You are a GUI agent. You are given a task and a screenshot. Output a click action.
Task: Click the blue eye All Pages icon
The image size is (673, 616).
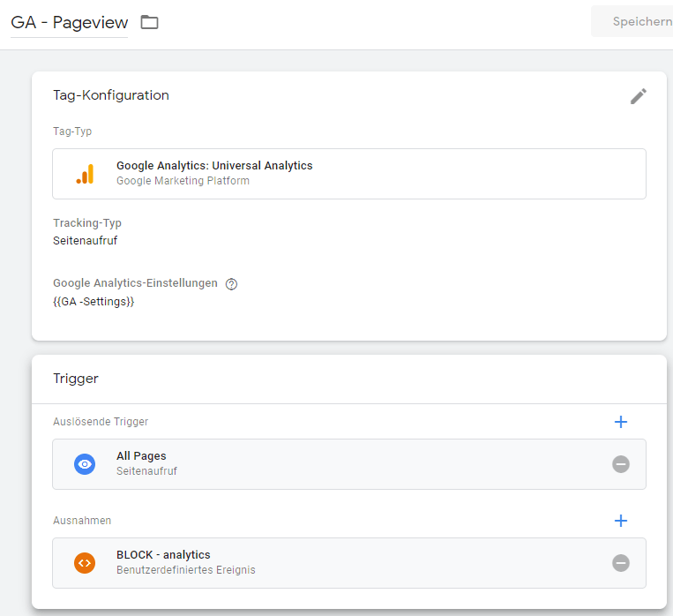coord(85,464)
